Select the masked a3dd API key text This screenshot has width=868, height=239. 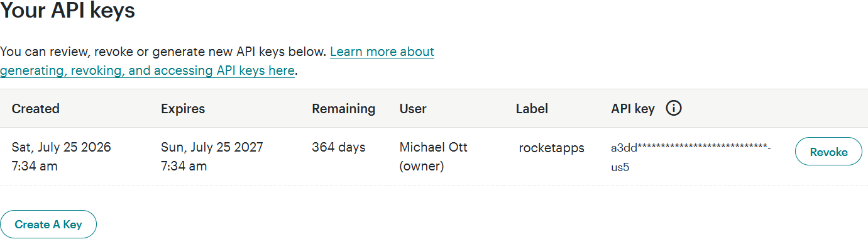[x=691, y=158]
